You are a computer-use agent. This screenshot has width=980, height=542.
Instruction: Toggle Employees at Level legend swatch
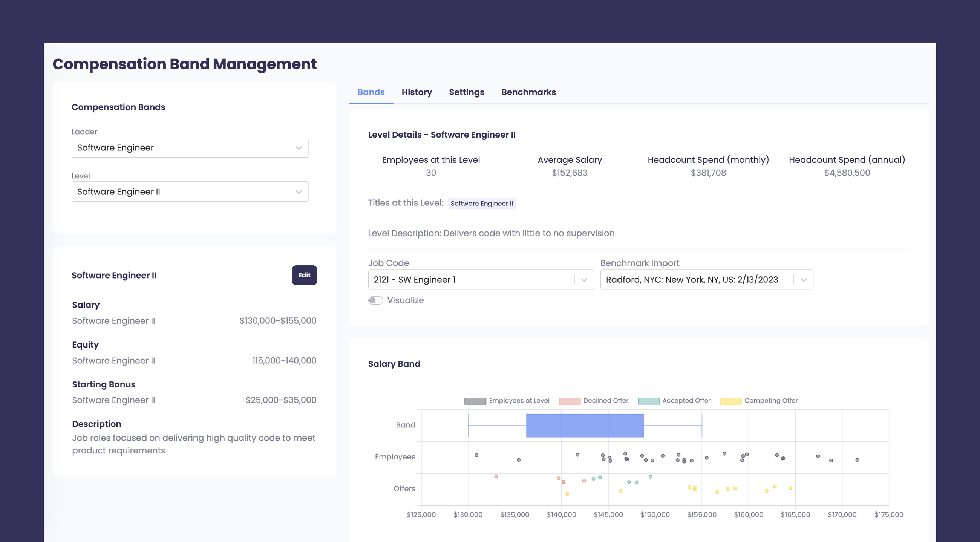pos(475,401)
